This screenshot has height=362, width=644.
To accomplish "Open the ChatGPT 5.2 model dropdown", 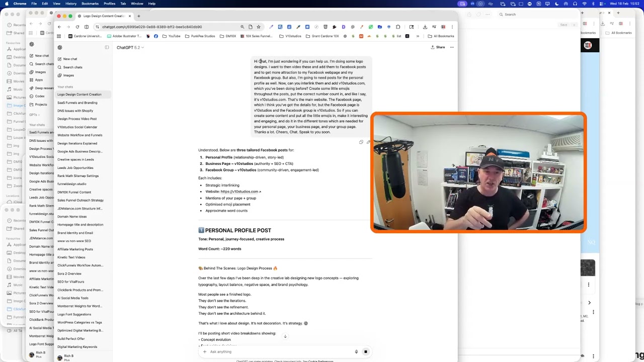I will 130,47.
